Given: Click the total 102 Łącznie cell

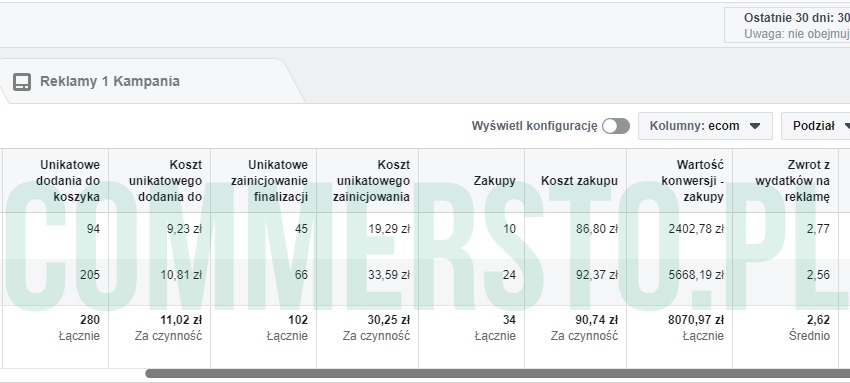Looking at the screenshot, I should coord(263,336).
